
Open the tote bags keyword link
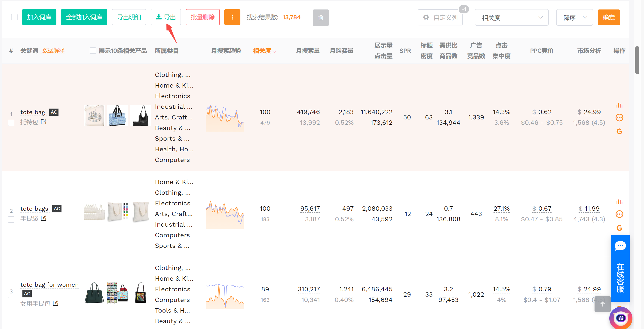(x=34, y=209)
